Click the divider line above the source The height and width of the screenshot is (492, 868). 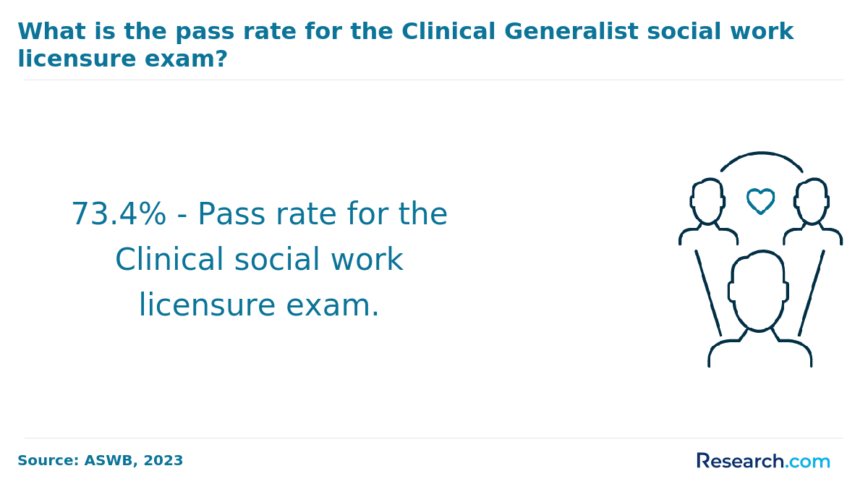point(434,438)
